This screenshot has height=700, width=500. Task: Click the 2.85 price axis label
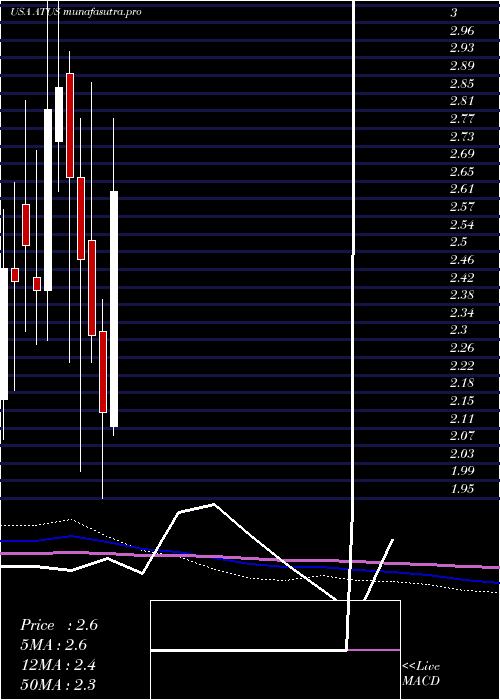click(x=462, y=84)
